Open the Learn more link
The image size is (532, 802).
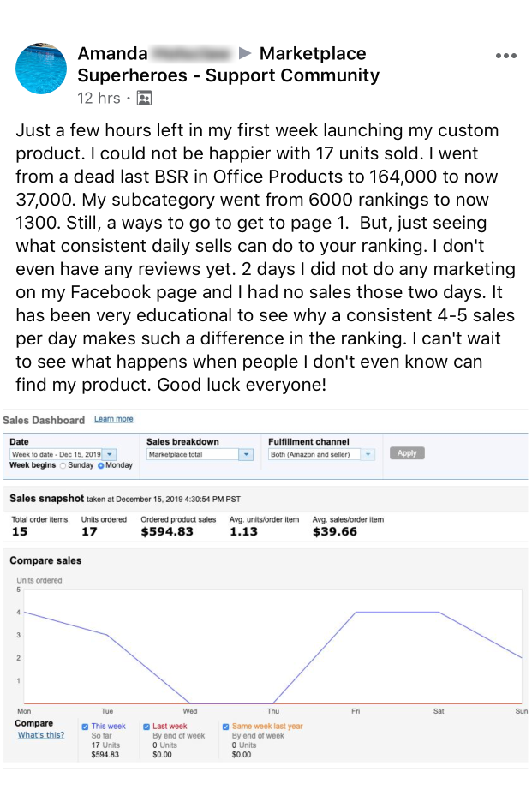(114, 419)
